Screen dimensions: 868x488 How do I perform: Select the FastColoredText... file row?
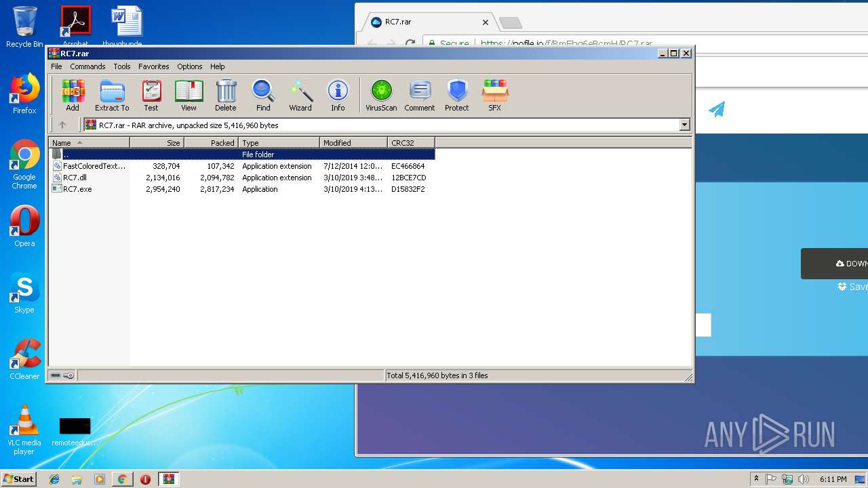click(x=242, y=166)
